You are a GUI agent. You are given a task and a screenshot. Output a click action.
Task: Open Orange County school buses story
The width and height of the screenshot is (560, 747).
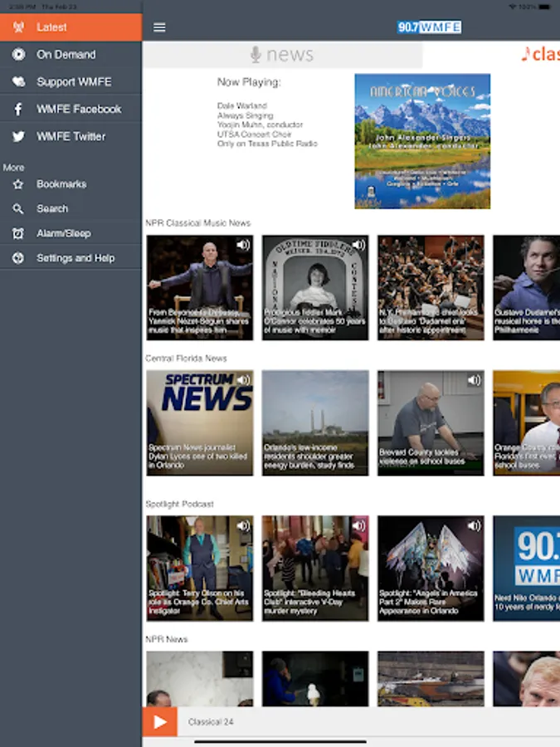[x=527, y=423]
